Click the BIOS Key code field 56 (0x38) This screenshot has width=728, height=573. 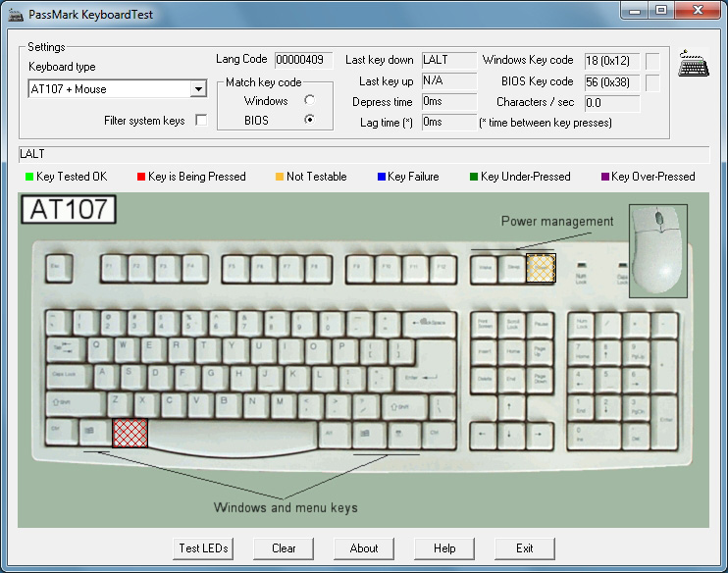(x=612, y=82)
